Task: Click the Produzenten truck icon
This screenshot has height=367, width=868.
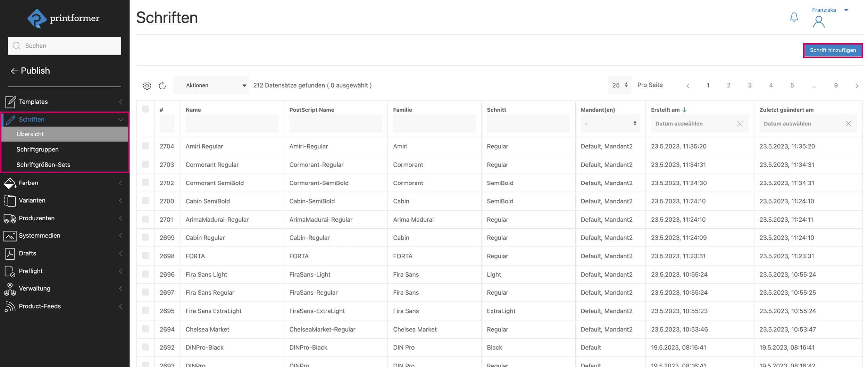Action: 10,218
